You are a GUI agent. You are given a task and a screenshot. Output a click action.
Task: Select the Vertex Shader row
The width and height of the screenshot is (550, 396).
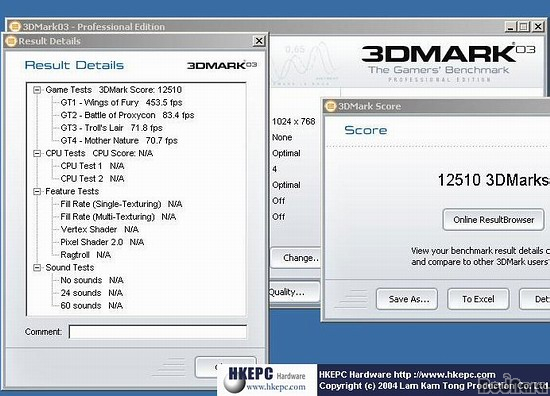[100, 229]
